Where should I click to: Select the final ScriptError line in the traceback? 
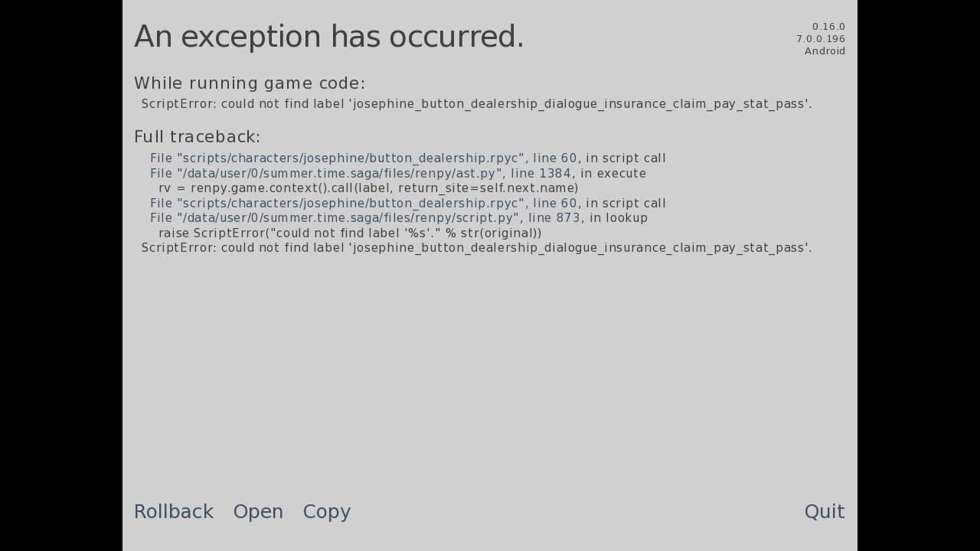(476, 248)
